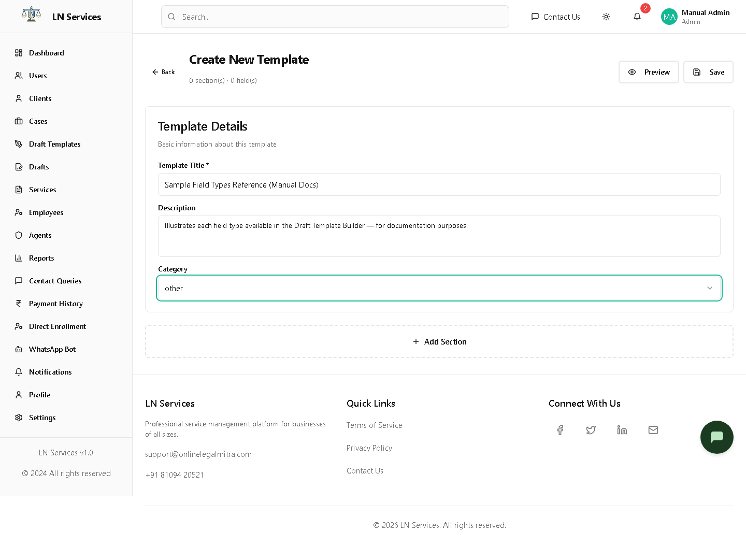Save the new template
746x560 pixels.
coord(708,72)
